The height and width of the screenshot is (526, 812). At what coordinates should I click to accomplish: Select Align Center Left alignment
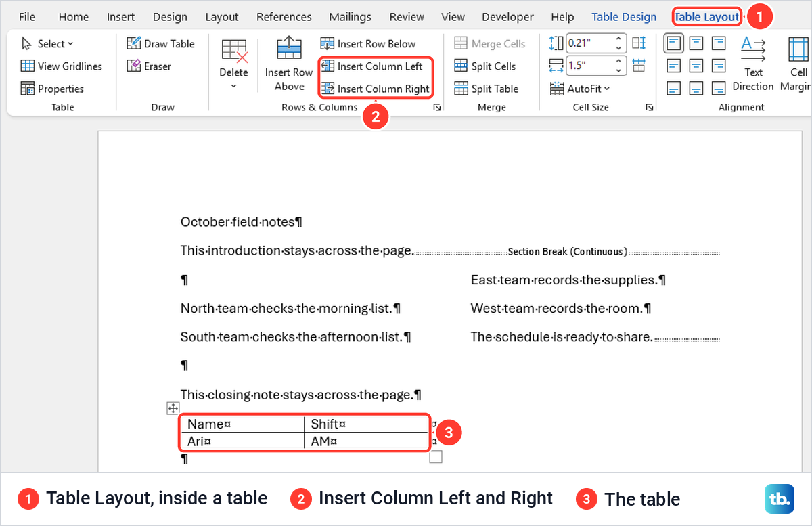coord(674,66)
